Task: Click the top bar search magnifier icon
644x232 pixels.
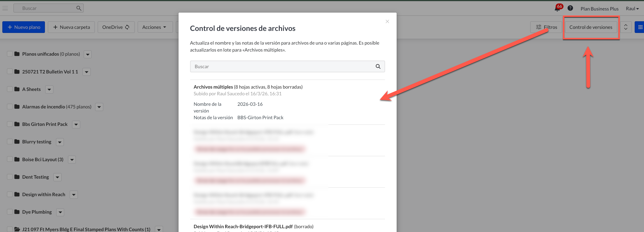Action: (79, 8)
